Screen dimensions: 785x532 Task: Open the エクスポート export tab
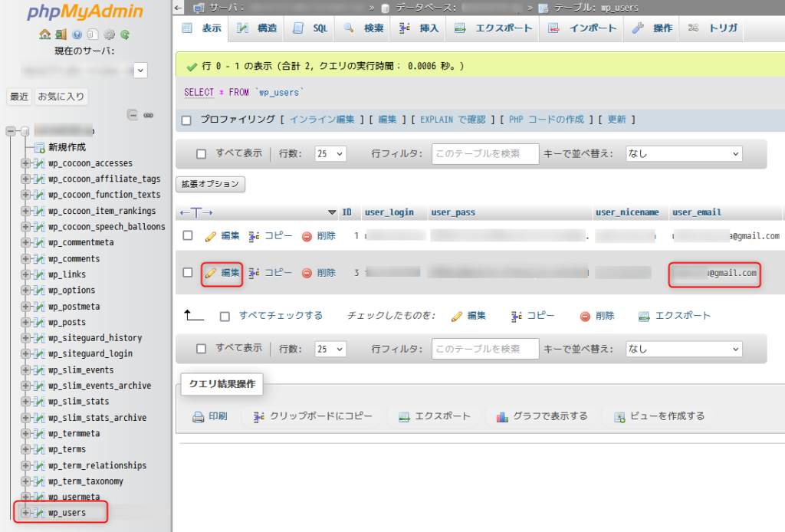tap(494, 28)
